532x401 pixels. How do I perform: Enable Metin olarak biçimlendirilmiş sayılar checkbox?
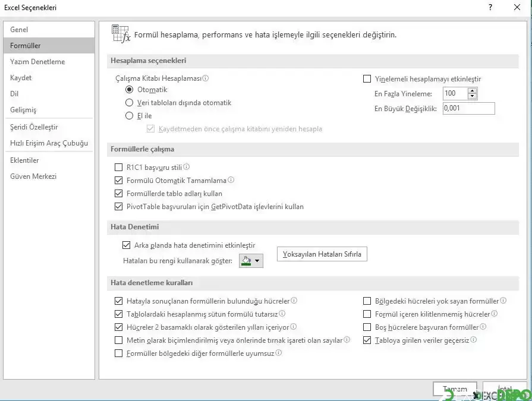coord(118,340)
